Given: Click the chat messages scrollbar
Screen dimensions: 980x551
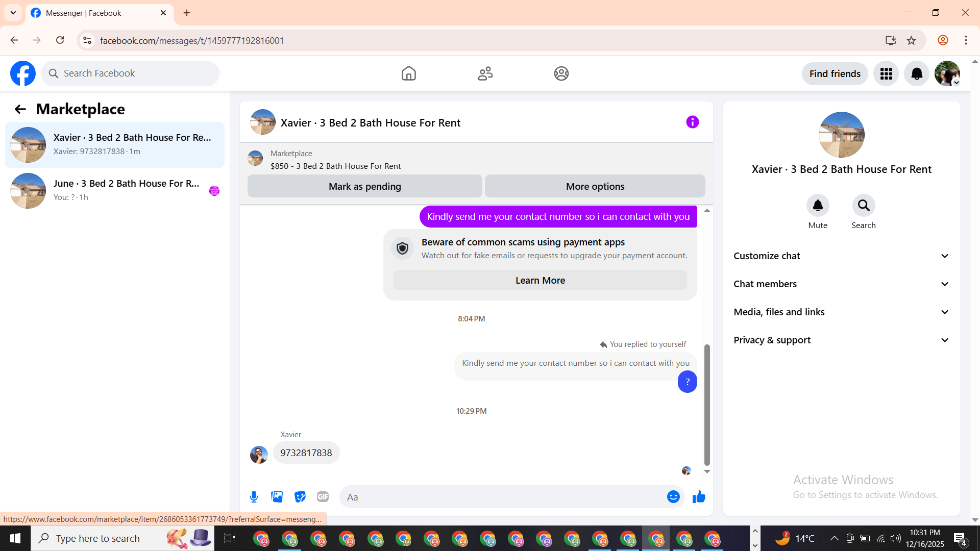Looking at the screenshot, I should [x=707, y=405].
